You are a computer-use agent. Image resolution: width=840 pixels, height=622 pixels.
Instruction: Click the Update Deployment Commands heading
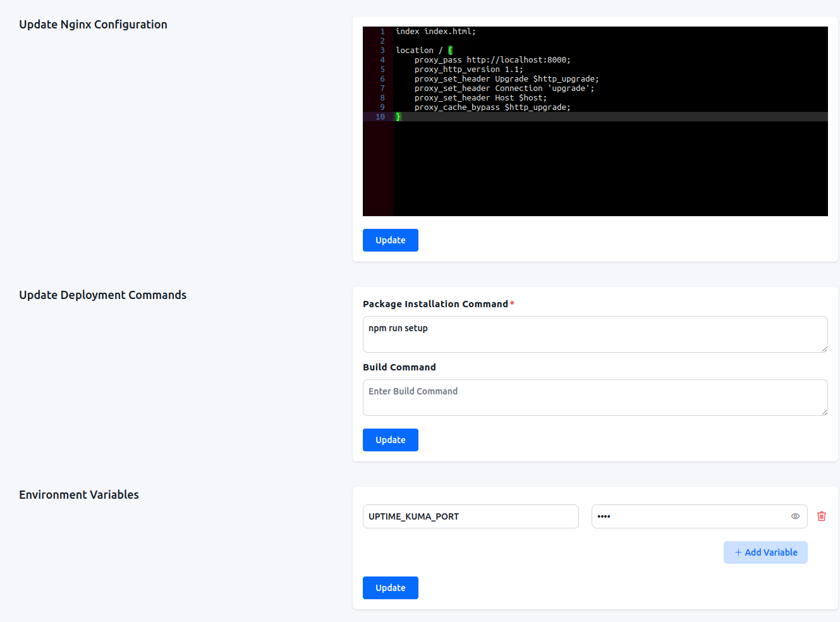[102, 295]
